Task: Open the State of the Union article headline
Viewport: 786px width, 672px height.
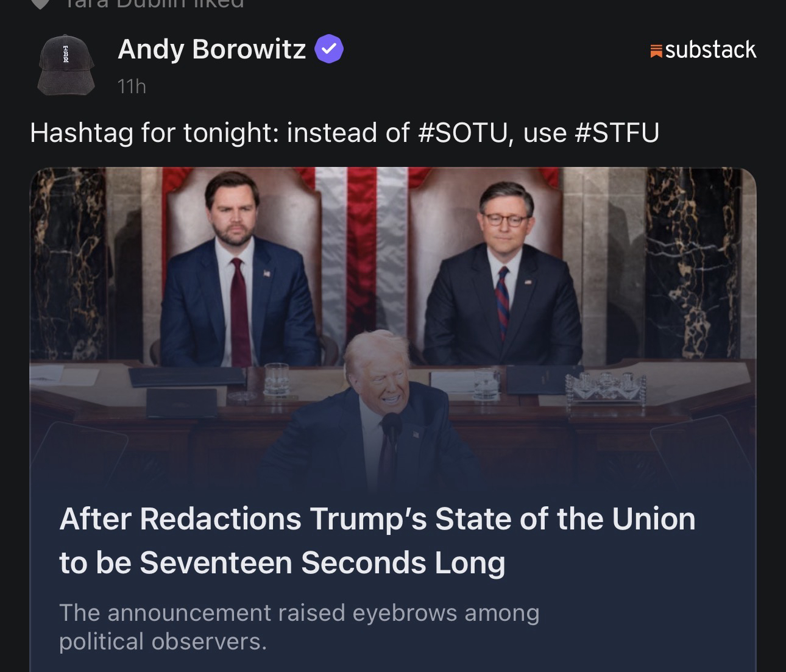Action: click(377, 540)
